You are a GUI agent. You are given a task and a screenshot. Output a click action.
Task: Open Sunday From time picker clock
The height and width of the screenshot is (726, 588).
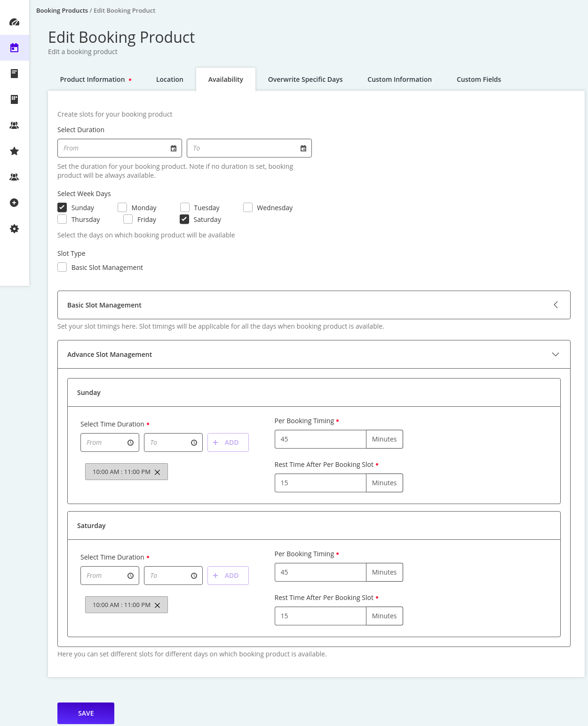[x=131, y=442]
